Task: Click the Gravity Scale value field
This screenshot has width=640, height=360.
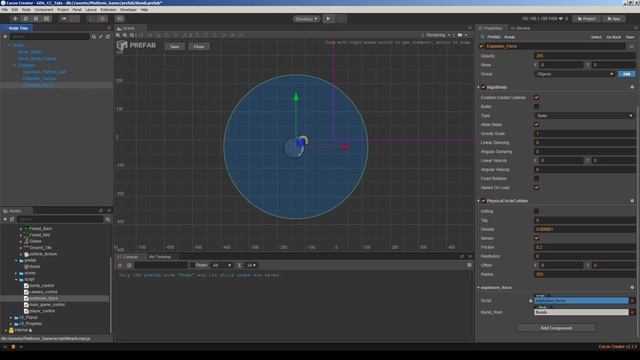Action: [584, 133]
